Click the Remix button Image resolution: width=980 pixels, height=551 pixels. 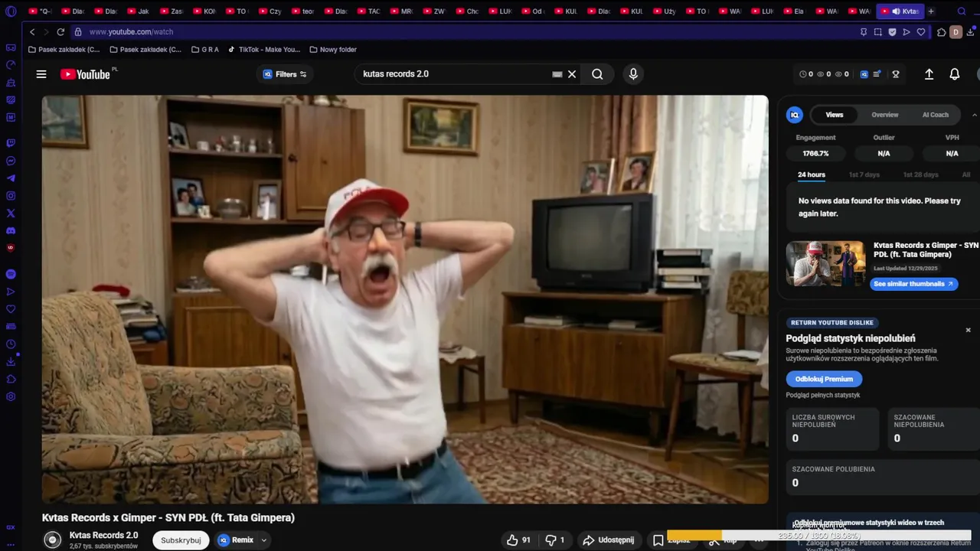point(237,540)
